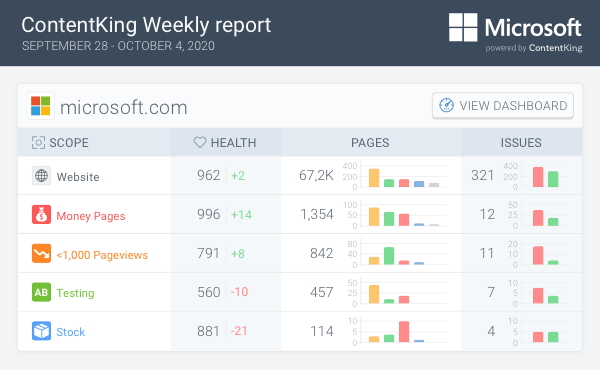This screenshot has height=370, width=600.
Task: Click the colored microsoft.com favicon
Action: 41,106
